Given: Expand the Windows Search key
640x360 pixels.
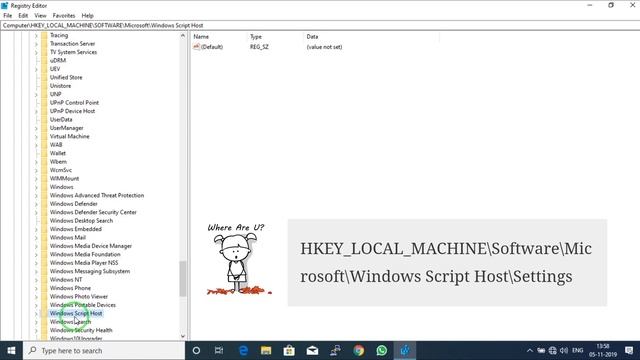Looking at the screenshot, I should click(x=36, y=322).
